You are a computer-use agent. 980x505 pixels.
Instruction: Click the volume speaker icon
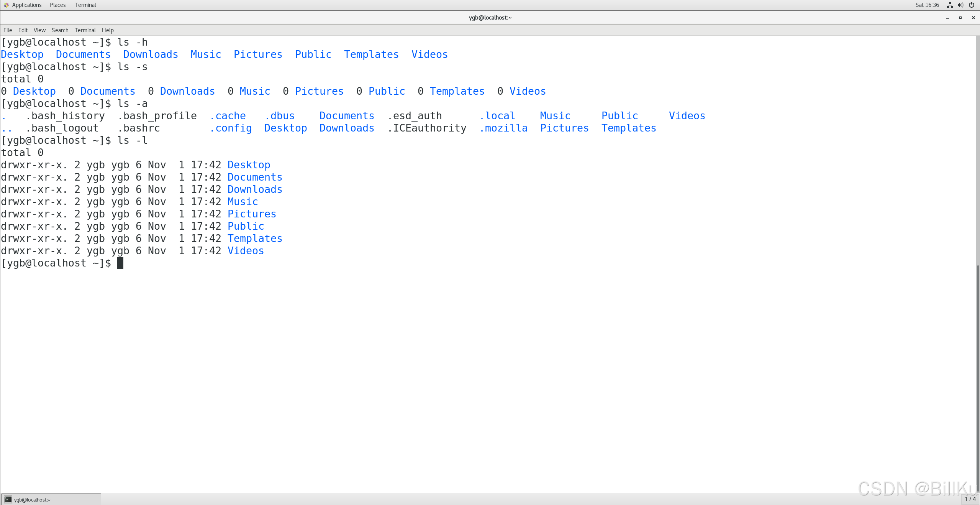coord(960,5)
